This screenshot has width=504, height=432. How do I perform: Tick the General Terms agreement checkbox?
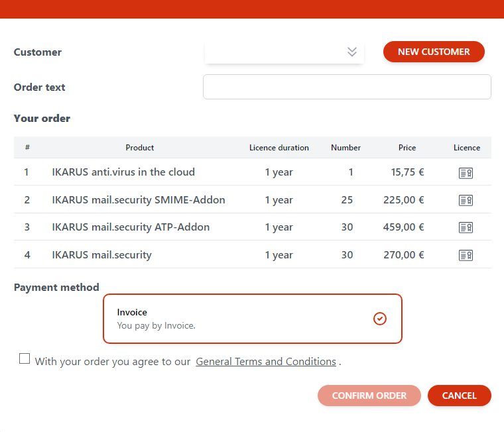[x=25, y=358]
